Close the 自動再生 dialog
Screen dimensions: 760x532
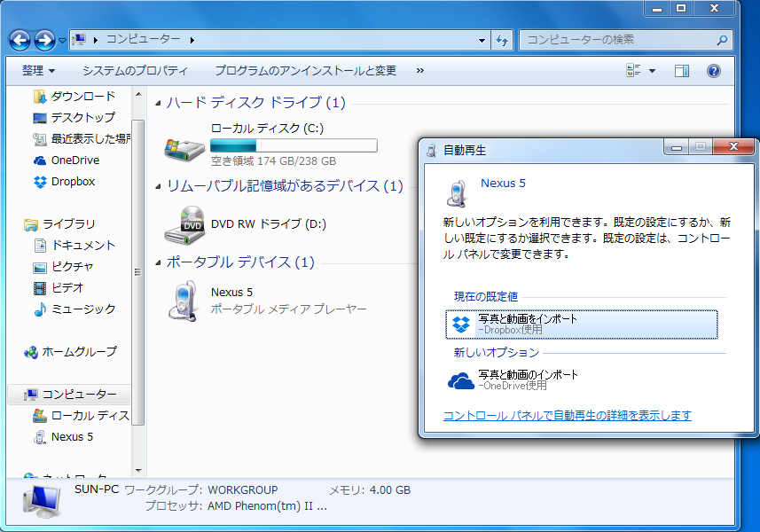coord(733,146)
